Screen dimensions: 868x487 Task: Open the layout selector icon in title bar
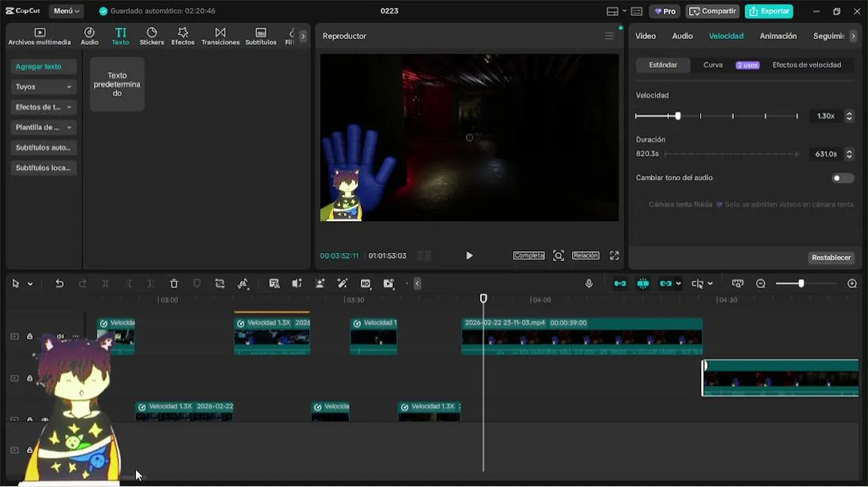coord(616,11)
